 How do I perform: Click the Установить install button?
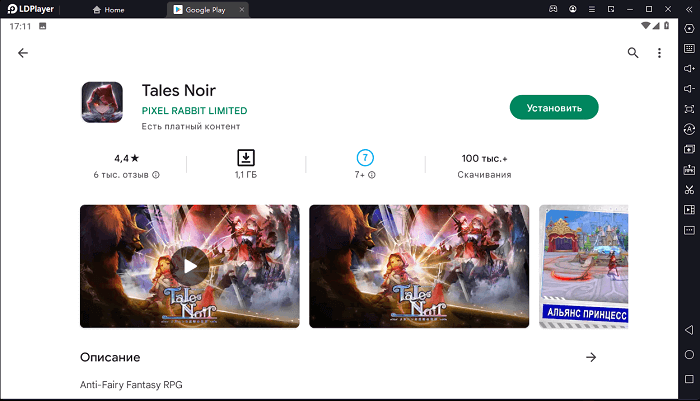(x=554, y=108)
